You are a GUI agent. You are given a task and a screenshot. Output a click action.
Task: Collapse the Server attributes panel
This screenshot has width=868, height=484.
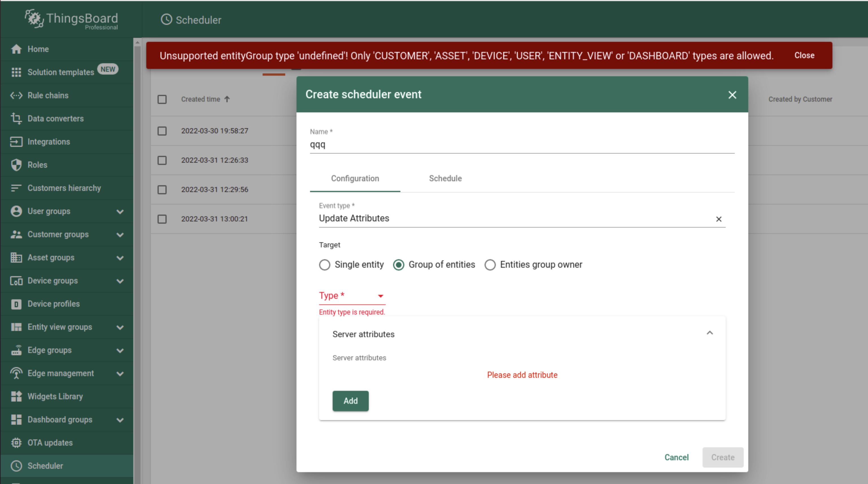[x=710, y=333]
